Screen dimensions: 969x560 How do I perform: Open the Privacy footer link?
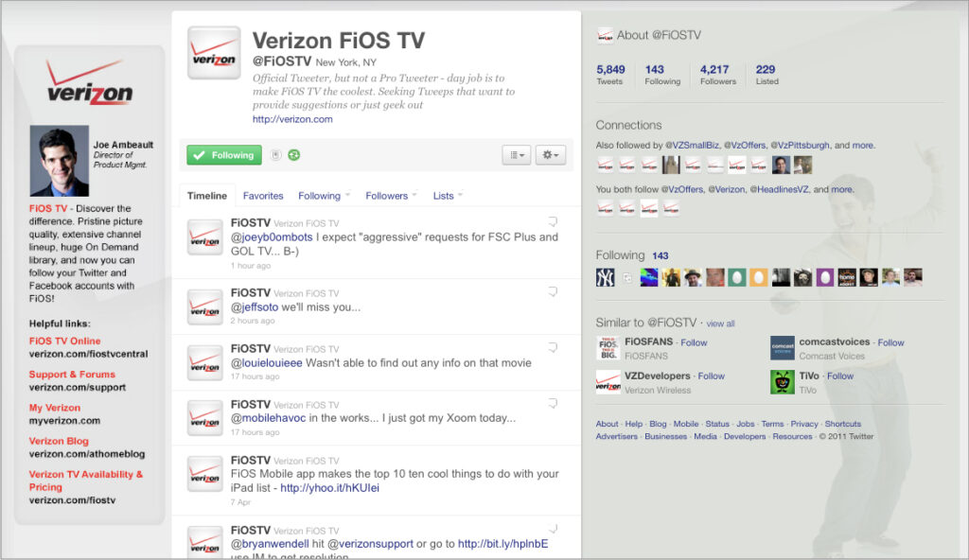click(x=804, y=424)
